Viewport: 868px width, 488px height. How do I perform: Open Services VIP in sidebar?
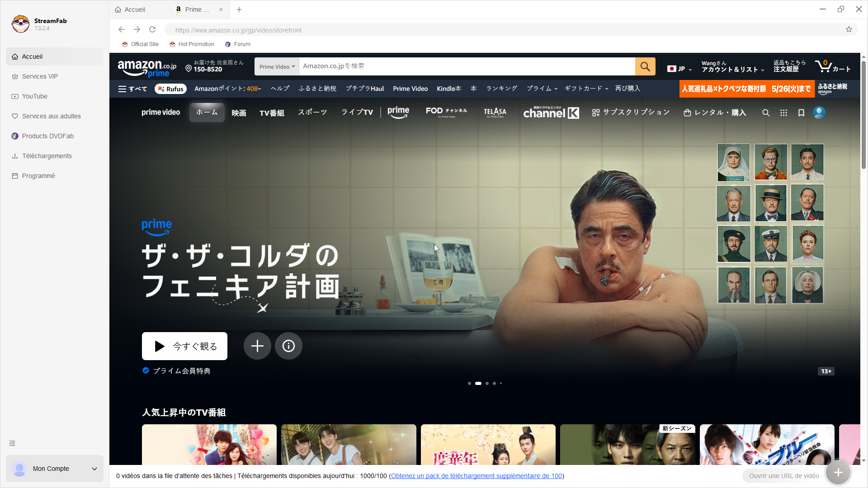(x=55, y=76)
